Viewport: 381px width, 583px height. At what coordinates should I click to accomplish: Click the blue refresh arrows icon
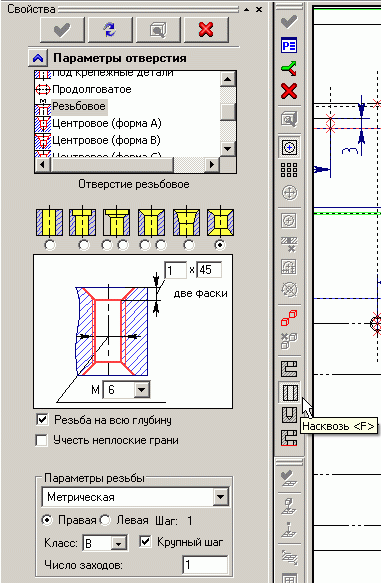110,30
